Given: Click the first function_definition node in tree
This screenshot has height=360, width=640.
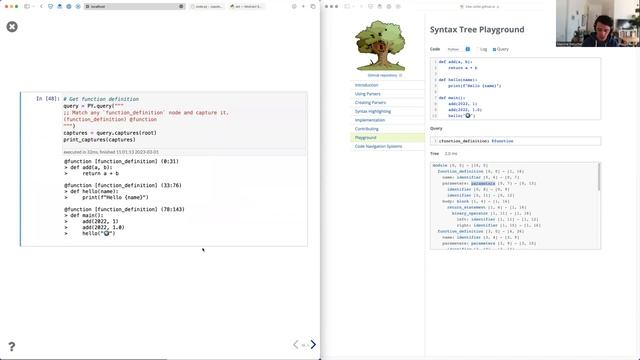Looking at the screenshot, I should click(460, 171).
